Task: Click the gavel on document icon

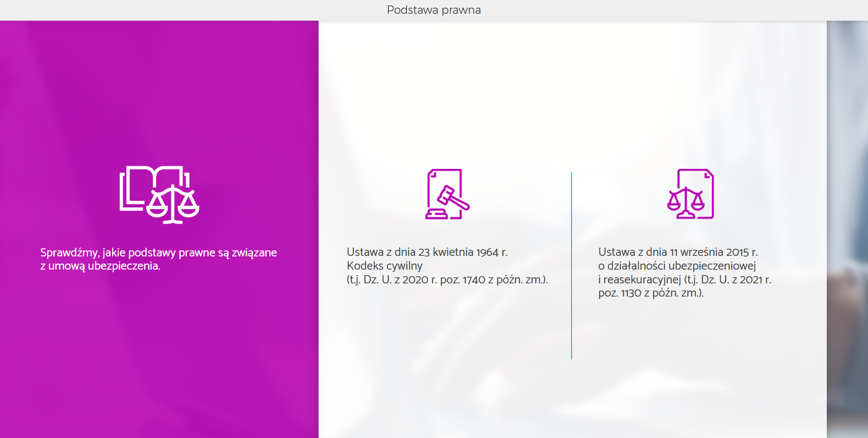Action: (447, 194)
